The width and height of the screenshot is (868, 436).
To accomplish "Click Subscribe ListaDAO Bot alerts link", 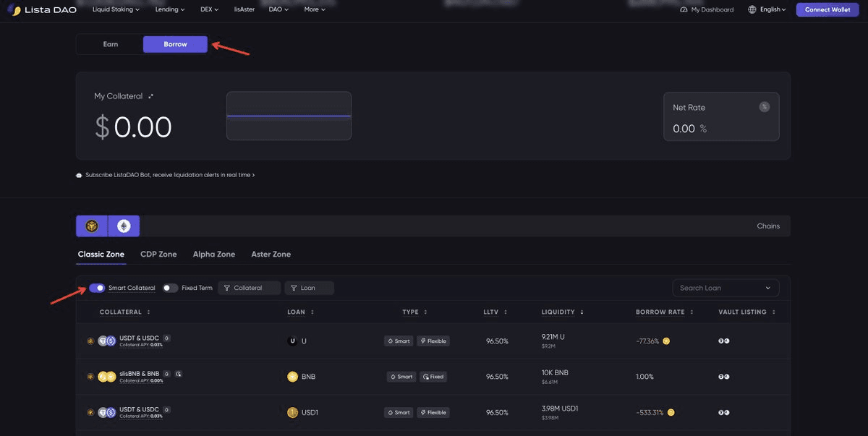I will [x=170, y=175].
